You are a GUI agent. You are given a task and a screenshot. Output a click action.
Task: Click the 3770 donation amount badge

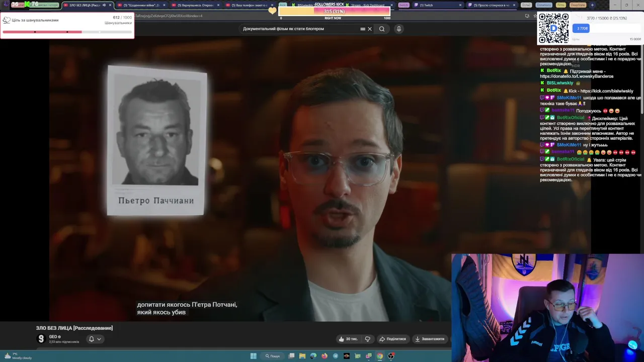[x=582, y=28]
